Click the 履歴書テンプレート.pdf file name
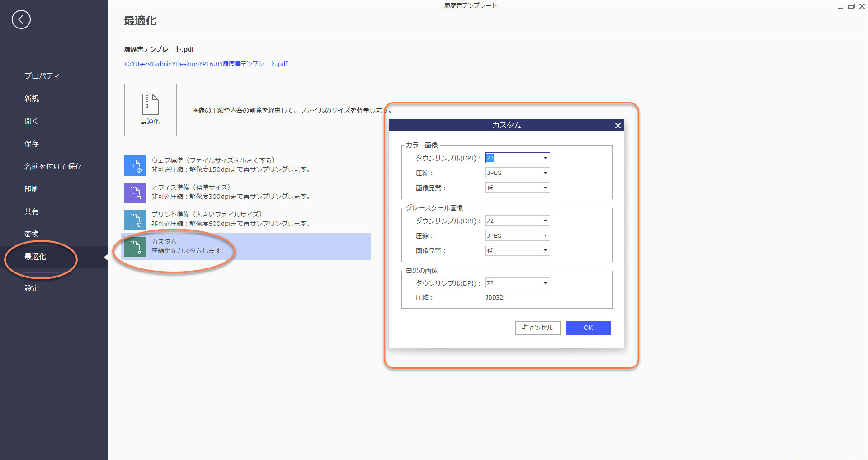Screen dimensions: 868x460 pos(159,49)
